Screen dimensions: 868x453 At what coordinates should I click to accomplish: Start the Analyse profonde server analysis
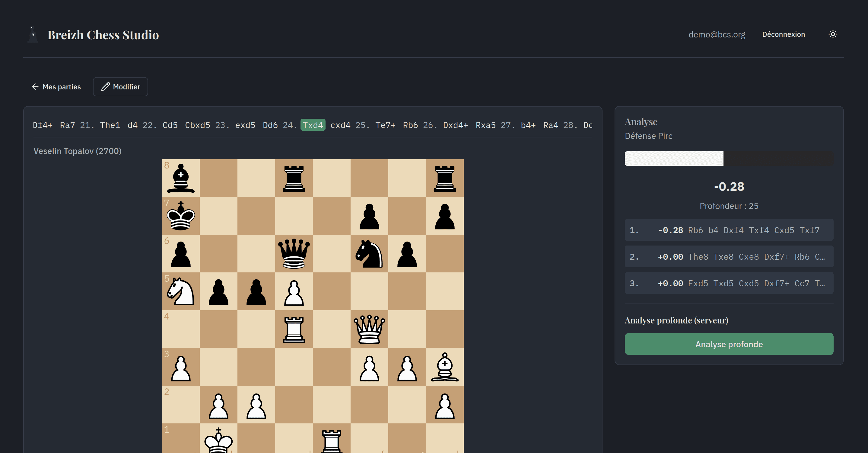(x=729, y=344)
